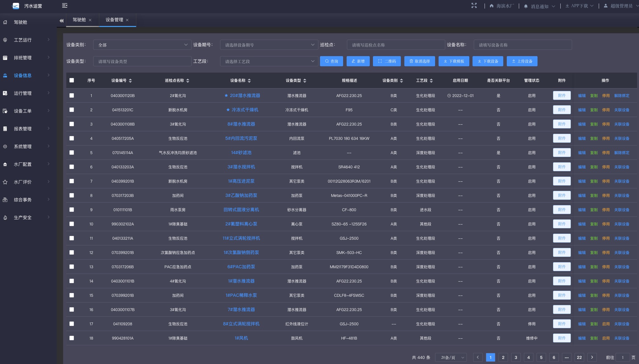This screenshot has height=364, width=639.
Task: Go to next page arrow in pagination
Action: [x=592, y=357]
